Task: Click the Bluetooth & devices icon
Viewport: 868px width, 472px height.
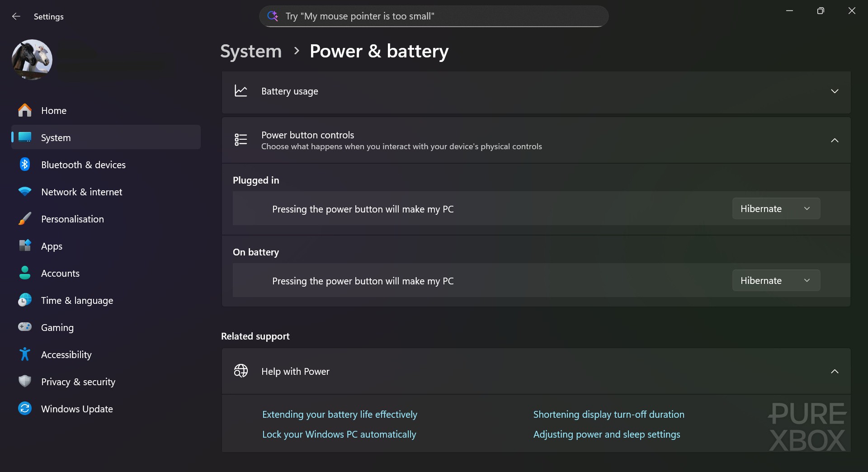Action: coord(25,165)
